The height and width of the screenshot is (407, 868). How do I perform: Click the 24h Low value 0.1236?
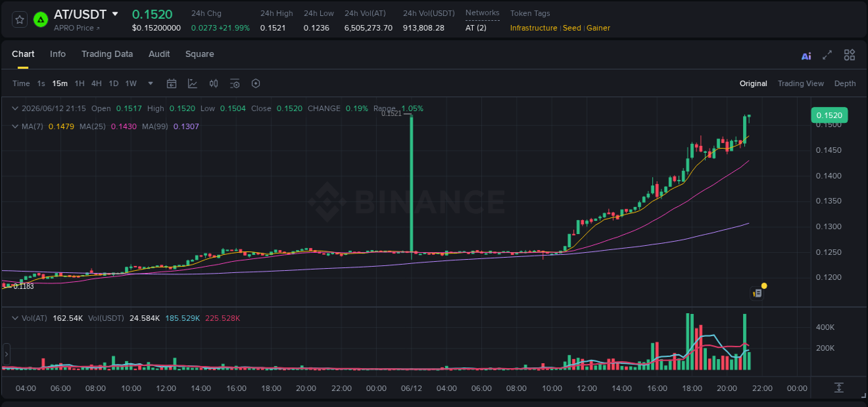[x=317, y=28]
